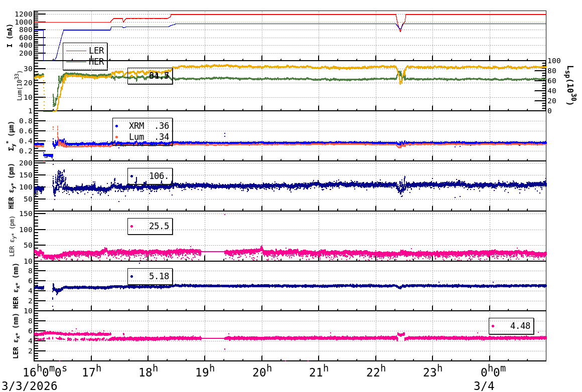Click the pink marker dot in 25.5 box
The width and height of the screenshot is (582, 392).
click(x=132, y=226)
